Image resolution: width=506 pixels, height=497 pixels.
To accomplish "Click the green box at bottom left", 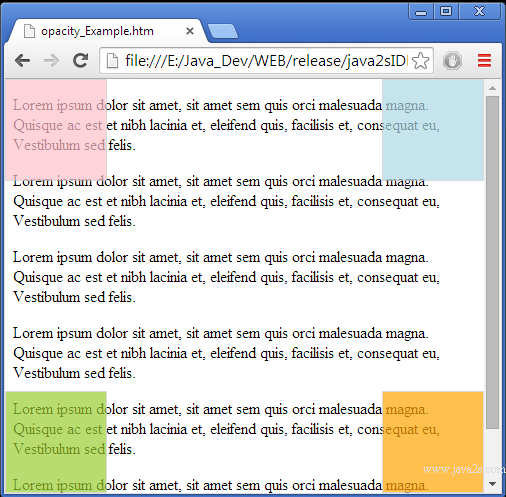I will (x=56, y=442).
